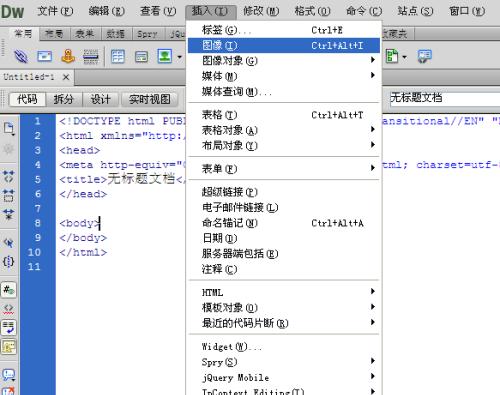
Task: Open the 文件(F) menu
Action: coord(55,11)
